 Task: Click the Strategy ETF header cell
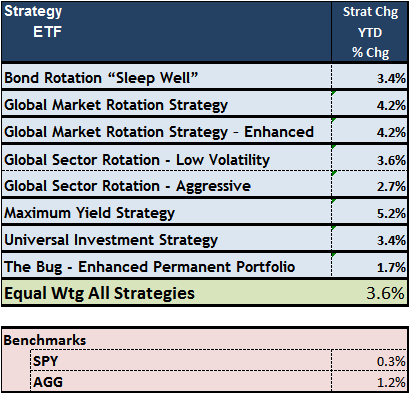coord(167,32)
